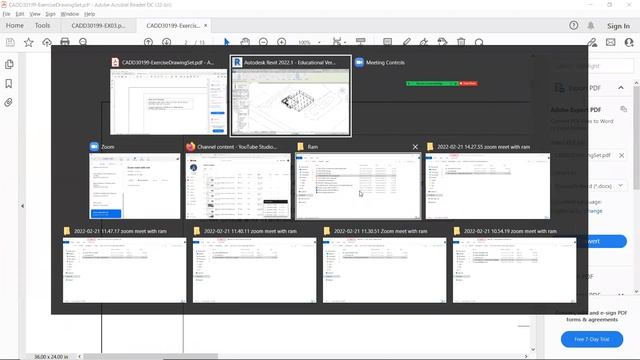Click the Free 7-Day Trial button

point(592,339)
